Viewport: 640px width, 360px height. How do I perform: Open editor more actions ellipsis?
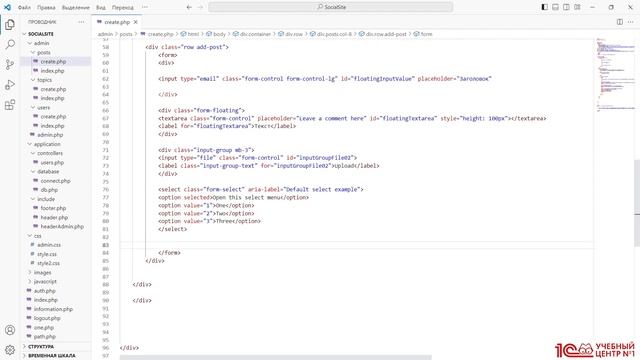click(x=631, y=22)
